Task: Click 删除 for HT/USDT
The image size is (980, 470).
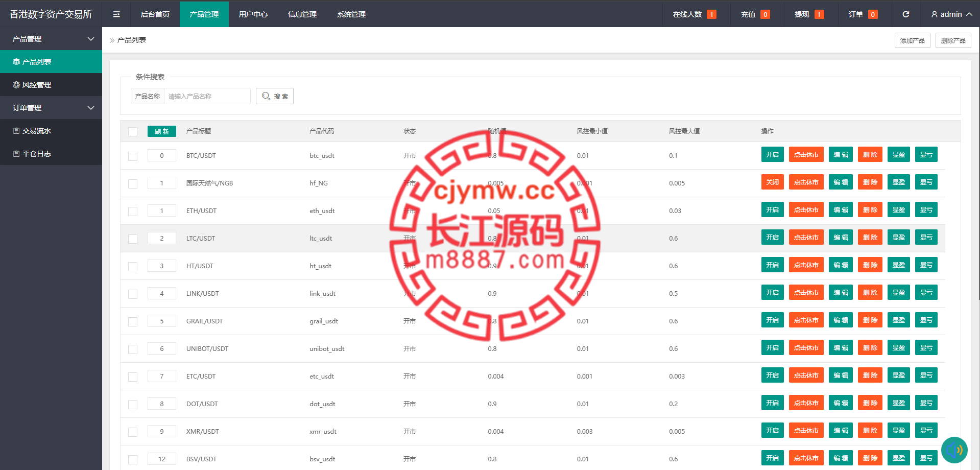Action: pyautogui.click(x=870, y=265)
